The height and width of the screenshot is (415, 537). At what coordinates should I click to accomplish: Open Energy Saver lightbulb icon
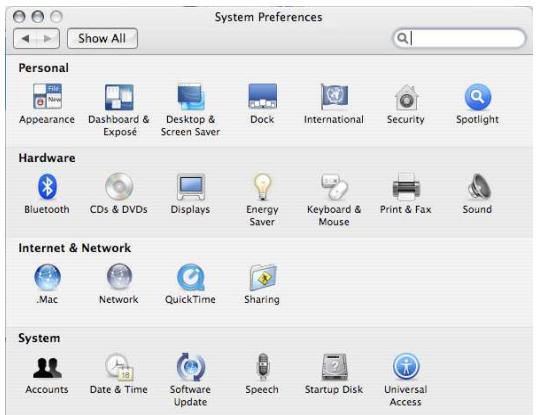click(262, 187)
